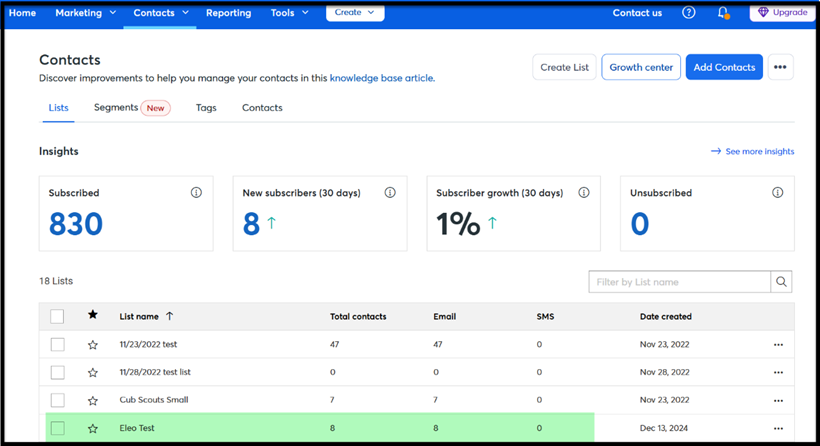Open more options for Cub Scouts Small

pyautogui.click(x=778, y=401)
